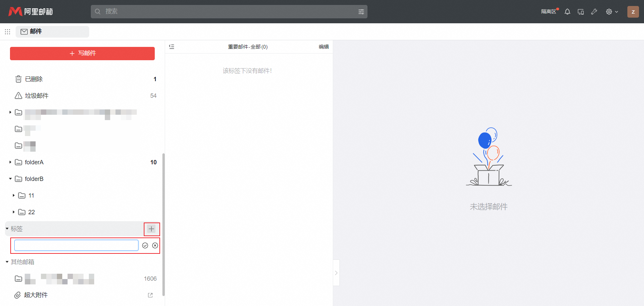Click the new label name input field
Viewport: 644px width, 306px height.
click(76, 245)
